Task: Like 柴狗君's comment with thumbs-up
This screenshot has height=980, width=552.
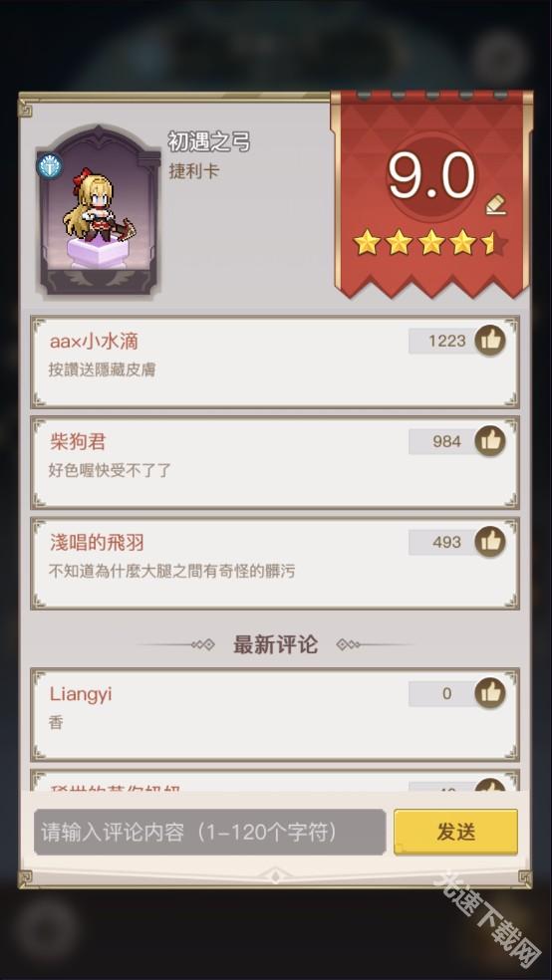Action: 490,441
